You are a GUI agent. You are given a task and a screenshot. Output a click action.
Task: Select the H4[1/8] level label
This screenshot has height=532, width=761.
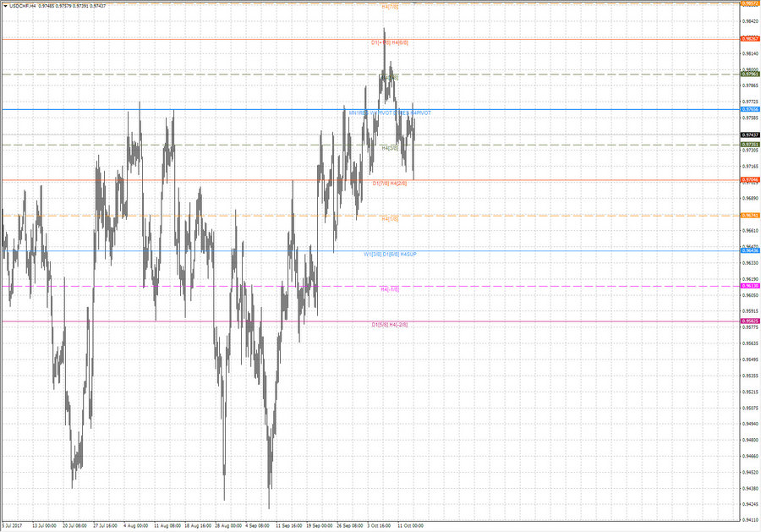pyautogui.click(x=390, y=219)
